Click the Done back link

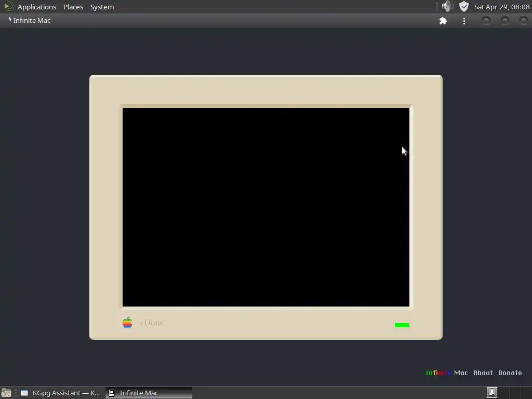tap(152, 323)
